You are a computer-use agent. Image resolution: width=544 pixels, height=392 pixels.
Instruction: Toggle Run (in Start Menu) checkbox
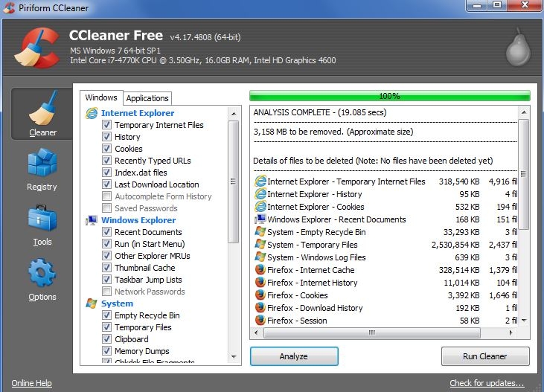tap(107, 244)
